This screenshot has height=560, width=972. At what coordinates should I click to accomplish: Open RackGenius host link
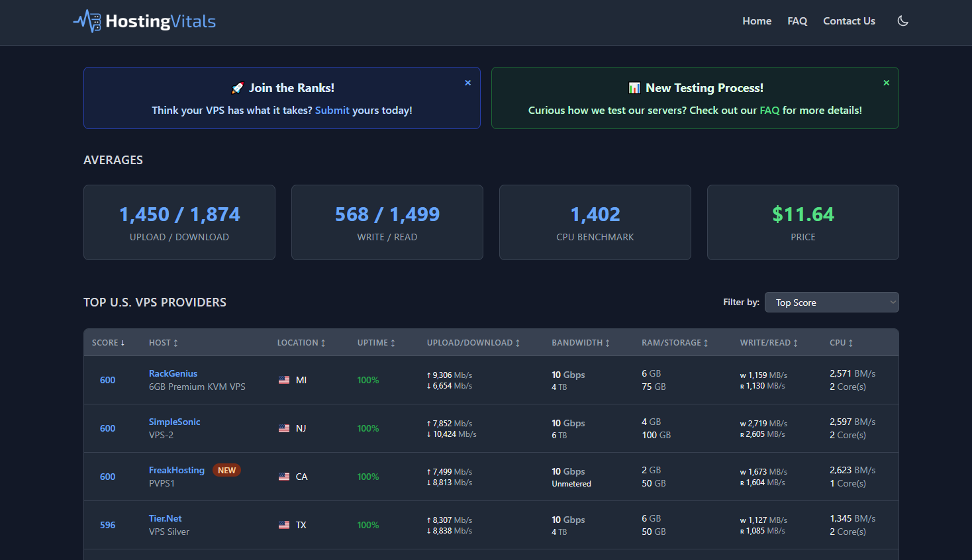pos(173,373)
